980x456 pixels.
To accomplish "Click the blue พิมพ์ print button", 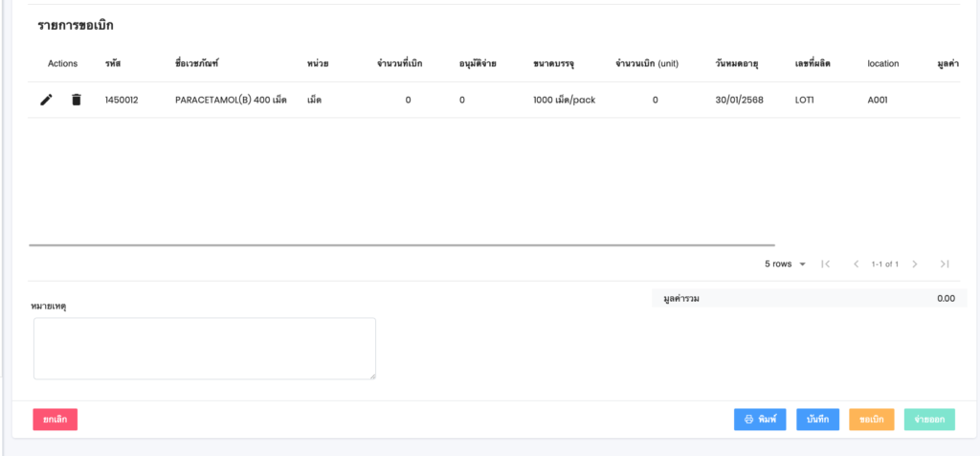I will pos(760,419).
